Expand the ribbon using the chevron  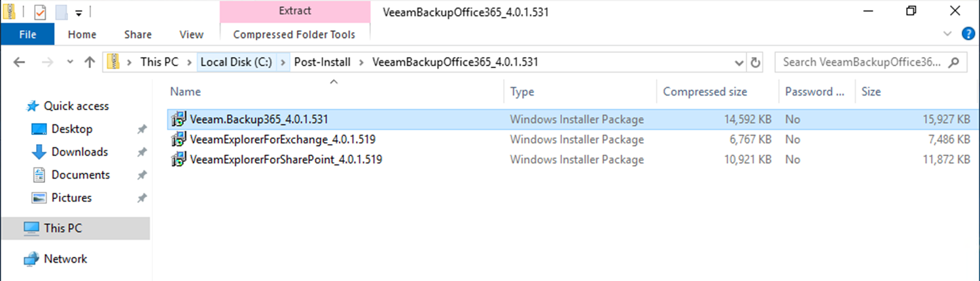tap(948, 34)
